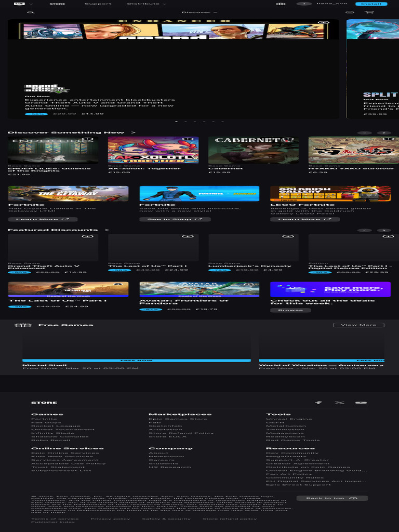
Task: Expand the Distribute dropdown
Action: pos(147,4)
